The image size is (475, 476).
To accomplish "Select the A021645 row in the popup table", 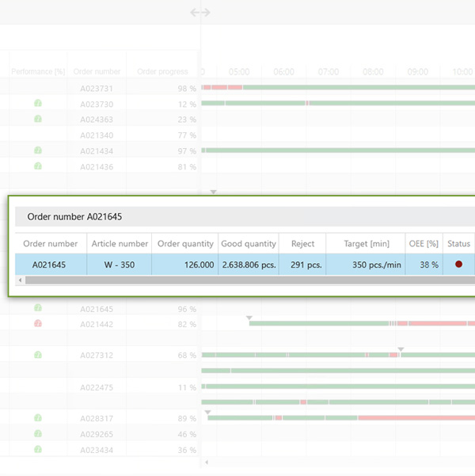I will point(237,265).
